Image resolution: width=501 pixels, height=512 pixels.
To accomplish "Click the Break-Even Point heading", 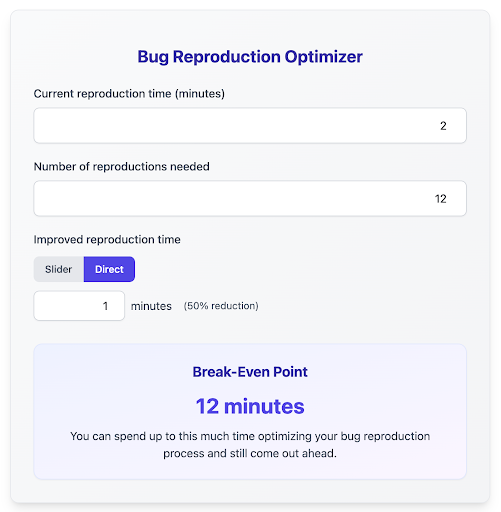I will pyautogui.click(x=250, y=372).
